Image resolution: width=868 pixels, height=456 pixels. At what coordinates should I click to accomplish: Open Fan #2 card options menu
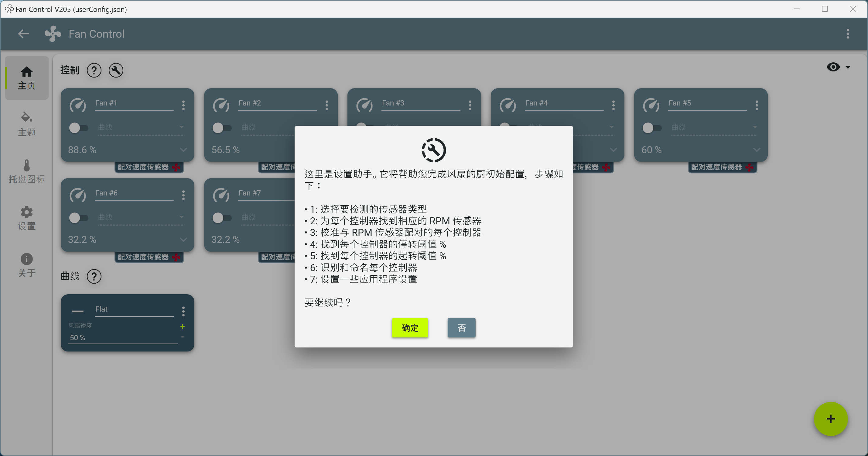tap(326, 105)
